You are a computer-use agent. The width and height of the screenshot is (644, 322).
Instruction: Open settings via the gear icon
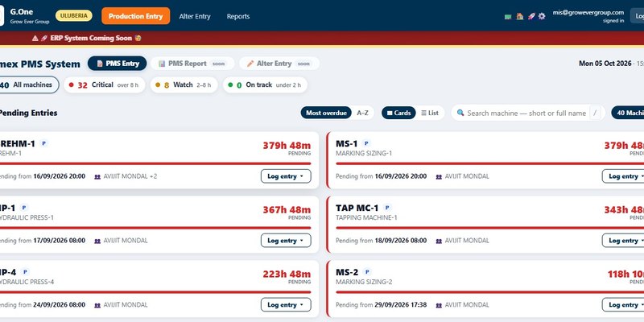tap(542, 16)
